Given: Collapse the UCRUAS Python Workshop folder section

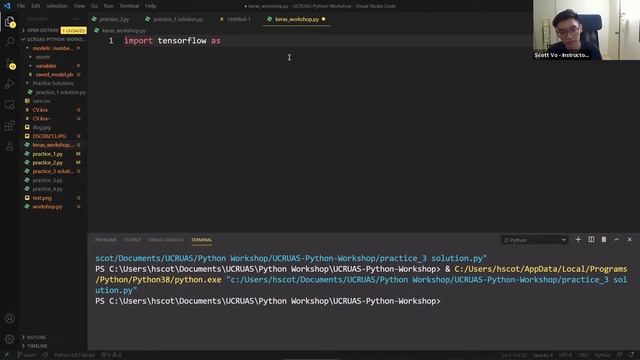Looking at the screenshot, I should 54,39.
